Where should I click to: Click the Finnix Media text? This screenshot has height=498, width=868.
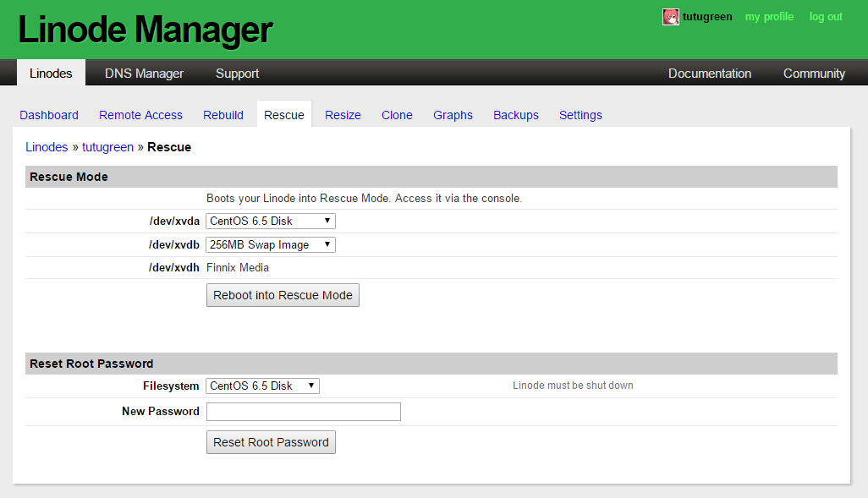tap(238, 268)
